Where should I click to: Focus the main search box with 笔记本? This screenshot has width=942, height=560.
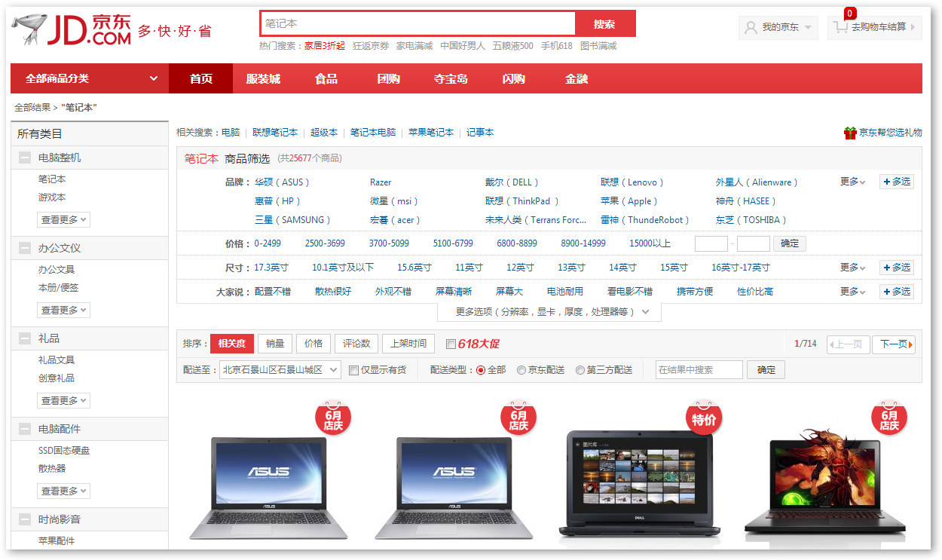(x=417, y=23)
